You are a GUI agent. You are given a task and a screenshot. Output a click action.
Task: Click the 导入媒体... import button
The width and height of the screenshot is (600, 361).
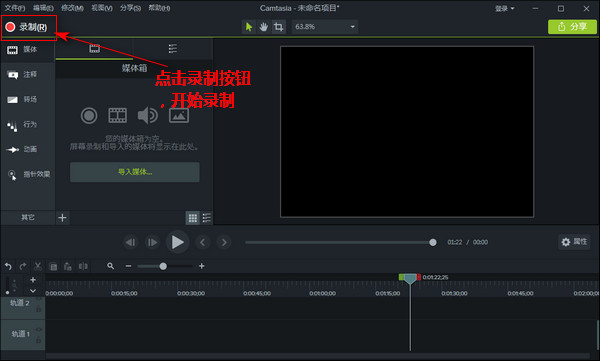click(x=135, y=172)
